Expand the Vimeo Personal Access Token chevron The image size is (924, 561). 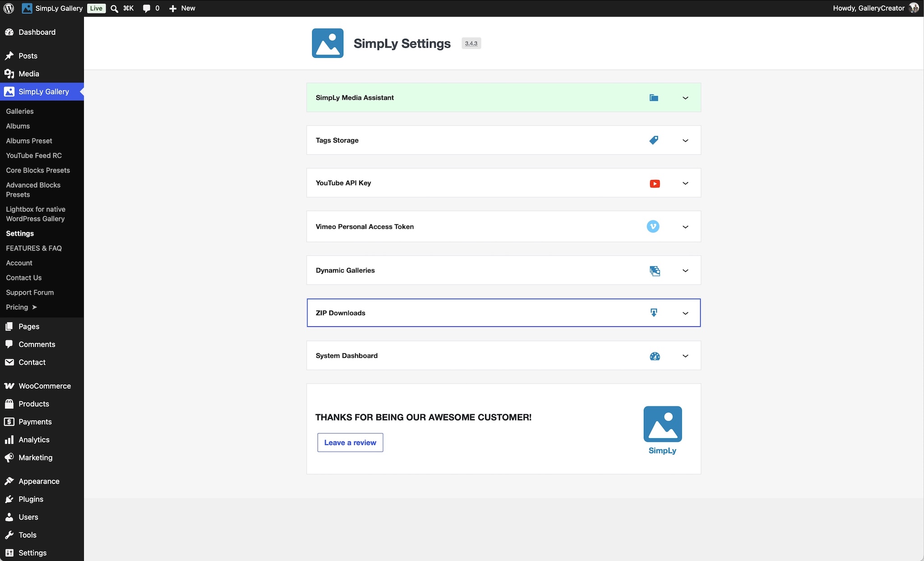pyautogui.click(x=685, y=227)
